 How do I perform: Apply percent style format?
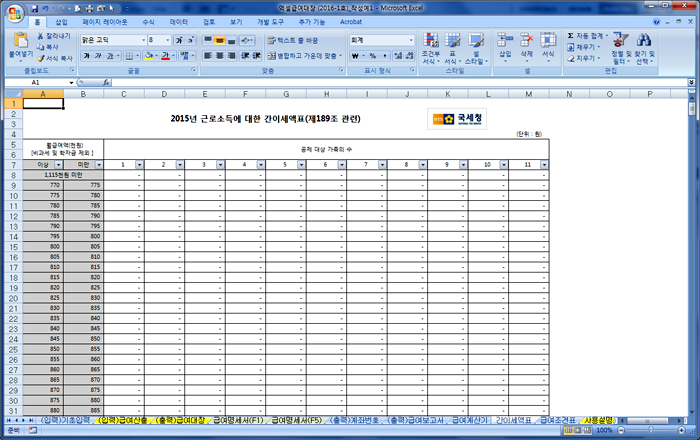click(x=372, y=56)
